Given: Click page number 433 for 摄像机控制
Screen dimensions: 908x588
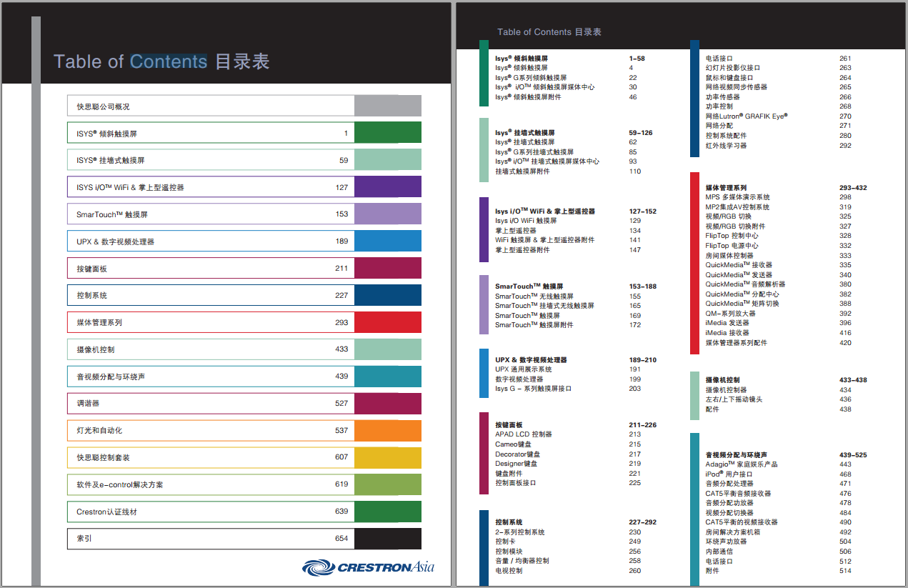Looking at the screenshot, I should point(341,349).
